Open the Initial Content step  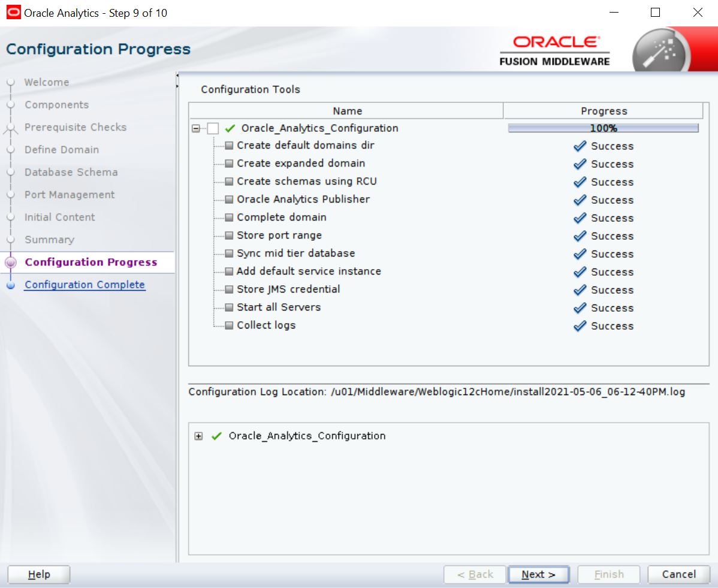[59, 217]
